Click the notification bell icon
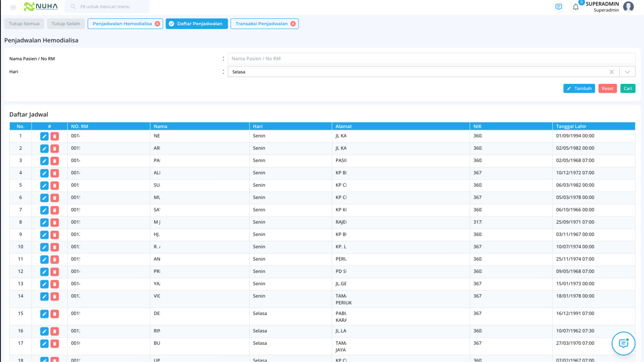644x362 pixels. (576, 7)
